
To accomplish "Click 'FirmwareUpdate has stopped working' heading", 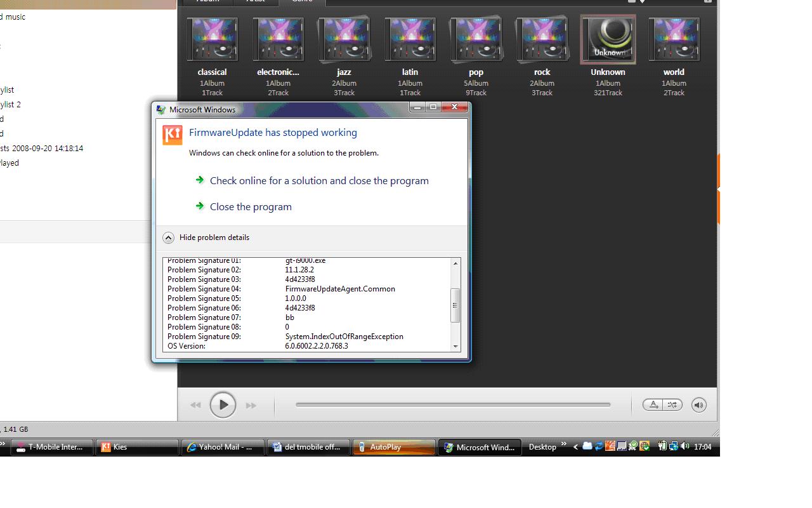I will point(273,133).
